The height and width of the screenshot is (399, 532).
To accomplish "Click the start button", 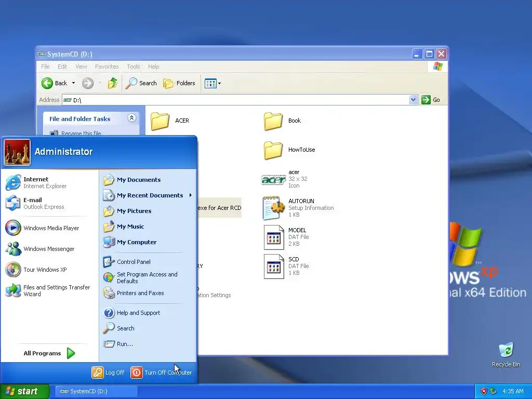I will point(24,392).
